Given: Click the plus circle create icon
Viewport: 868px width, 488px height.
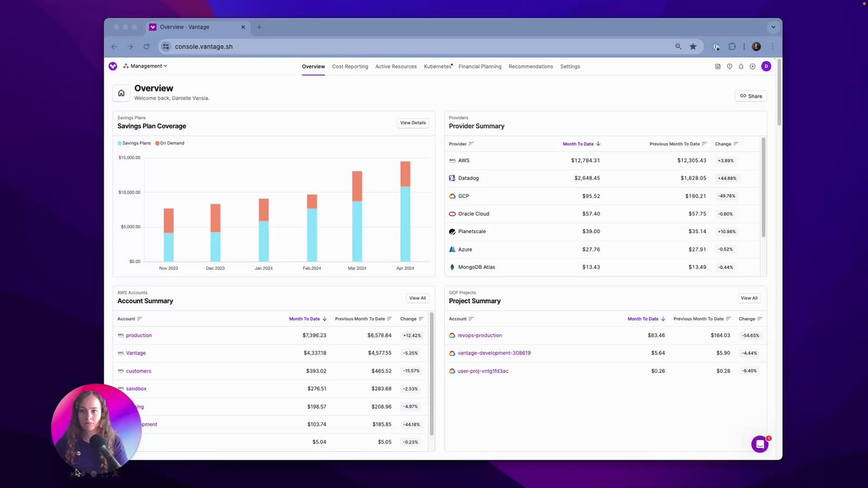Looking at the screenshot, I should tap(752, 66).
